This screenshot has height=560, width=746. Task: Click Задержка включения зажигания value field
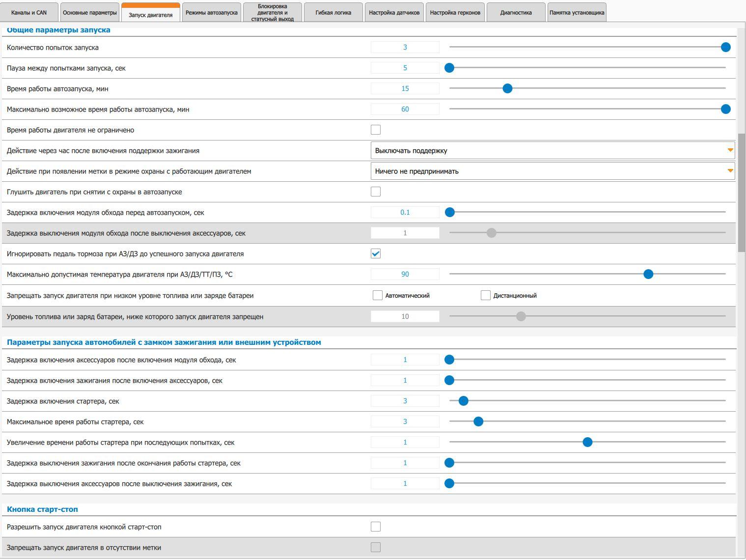(405, 380)
